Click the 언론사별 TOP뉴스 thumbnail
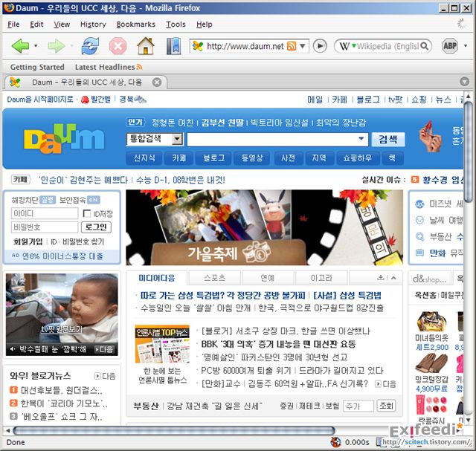 click(x=162, y=344)
